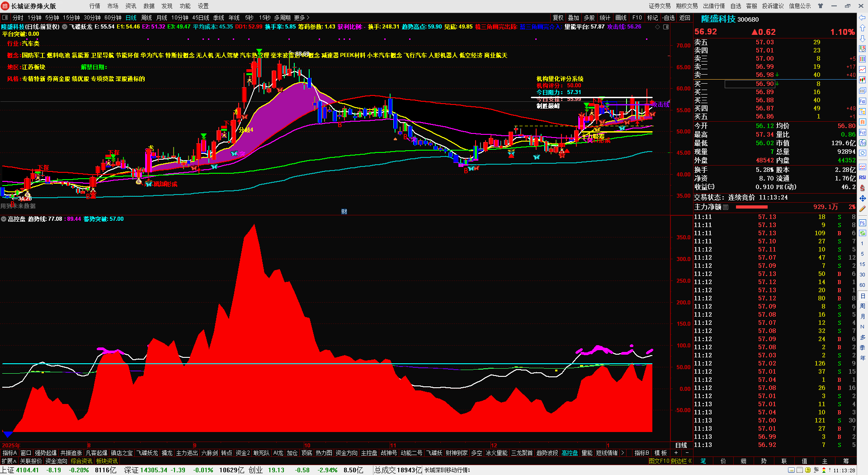Click the blue down arrow icon

[x=862, y=38]
